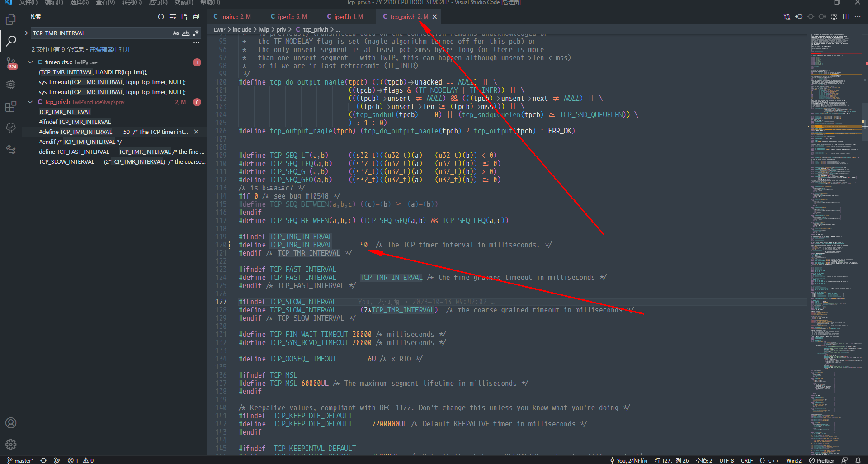The image size is (868, 464).
Task: Toggle Match Case in search box
Action: (x=176, y=33)
